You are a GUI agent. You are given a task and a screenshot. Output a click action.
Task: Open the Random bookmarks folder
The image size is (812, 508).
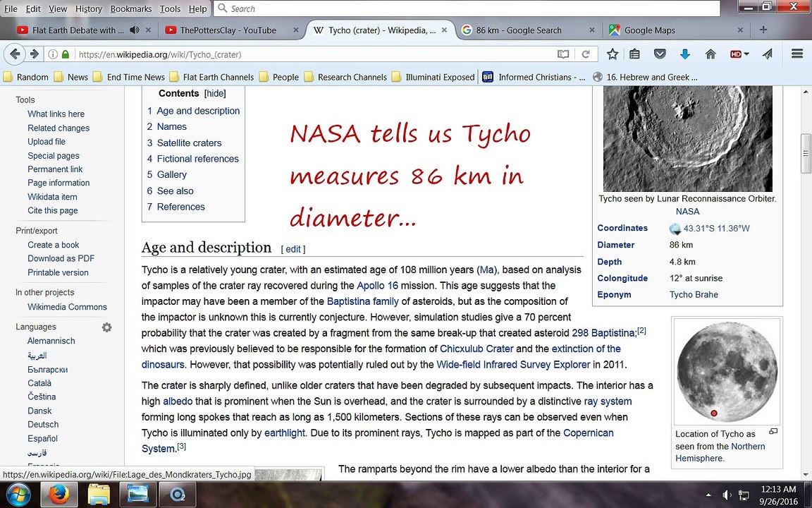(26, 77)
